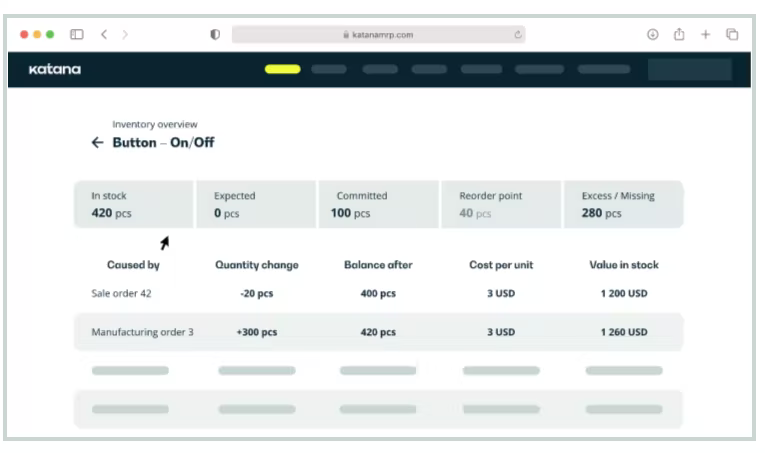Click the Committed 100 pcs card

(379, 204)
